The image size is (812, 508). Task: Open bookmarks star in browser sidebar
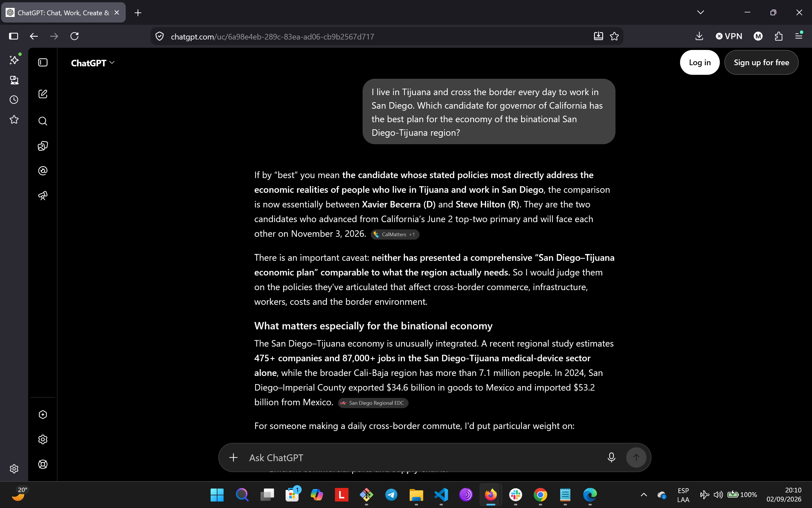(x=14, y=120)
